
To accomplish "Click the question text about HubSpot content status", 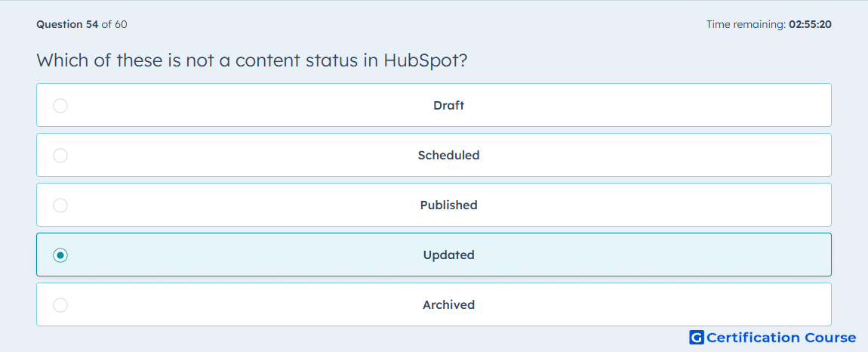I will (252, 60).
